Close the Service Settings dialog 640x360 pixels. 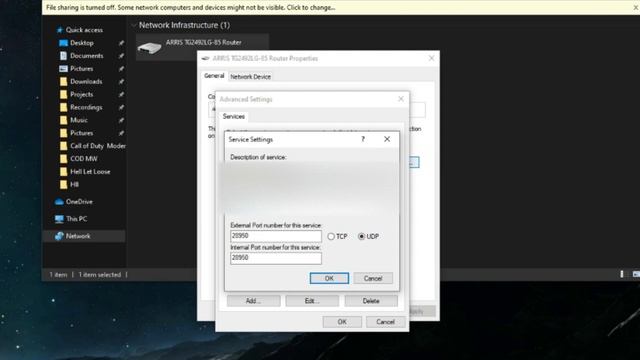point(387,139)
